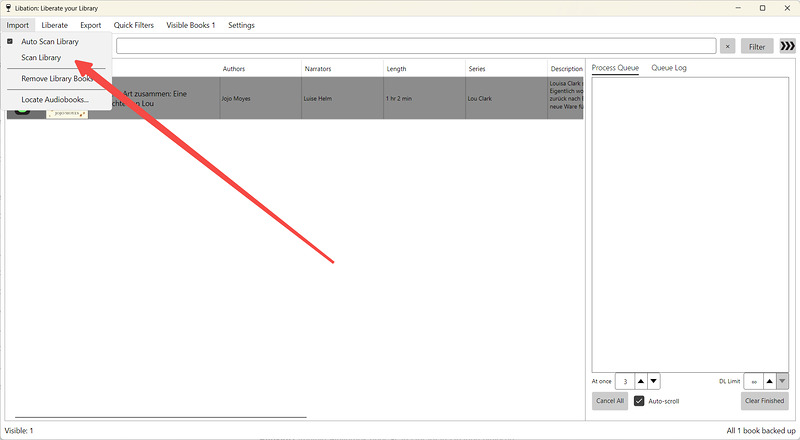Viewport: 800px width, 440px height.
Task: Click the Libation wine glass title icon
Action: 8,8
